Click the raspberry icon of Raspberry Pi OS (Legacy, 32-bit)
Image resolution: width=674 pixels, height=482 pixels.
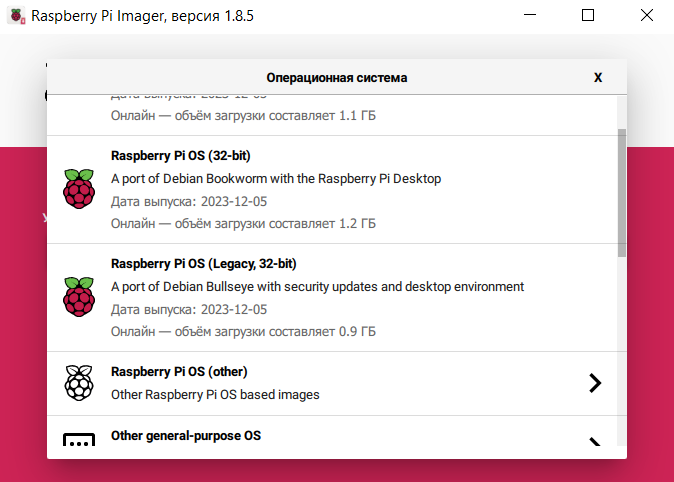[x=79, y=297]
